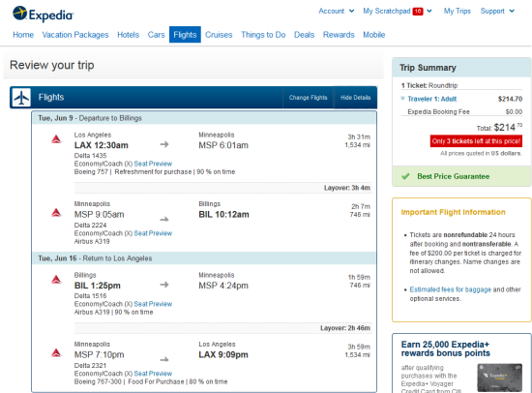Viewport: 532px width, 393px height.
Task: Click the Expedia+ Voyager credit card image
Action: point(499,378)
